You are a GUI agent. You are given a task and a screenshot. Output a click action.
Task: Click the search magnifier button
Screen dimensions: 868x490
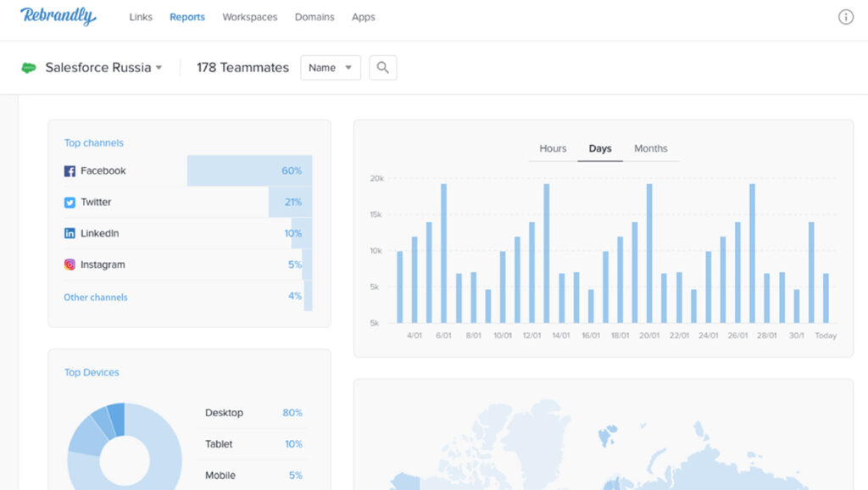pos(382,68)
